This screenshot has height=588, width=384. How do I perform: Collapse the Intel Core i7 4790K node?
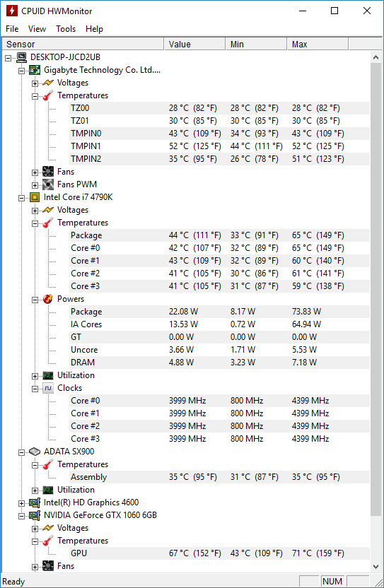pyautogui.click(x=21, y=198)
